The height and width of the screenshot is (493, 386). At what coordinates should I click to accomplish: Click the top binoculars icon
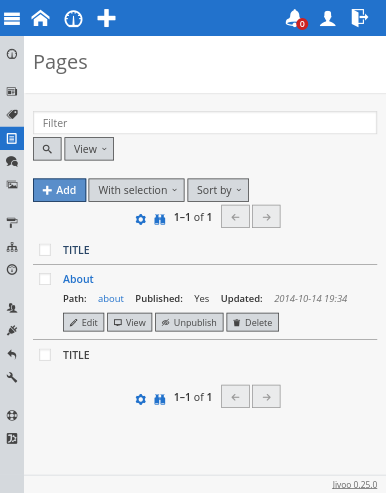click(160, 219)
